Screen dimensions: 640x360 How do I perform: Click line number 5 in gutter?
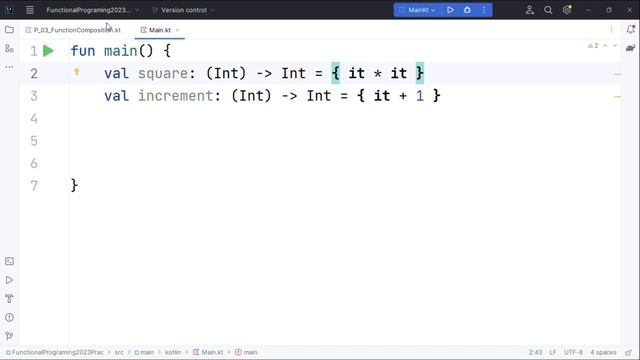[x=34, y=141]
